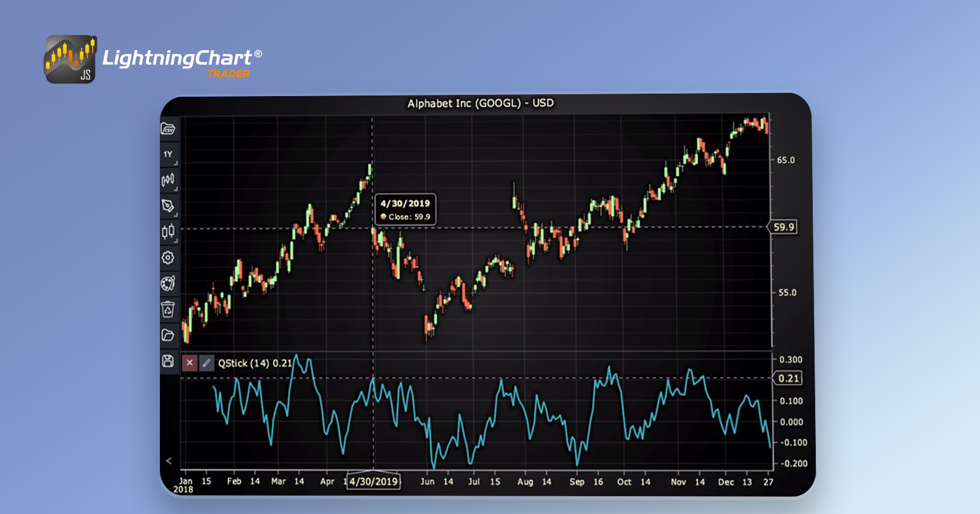
Task: Click the Dec time axis label
Action: 726,482
